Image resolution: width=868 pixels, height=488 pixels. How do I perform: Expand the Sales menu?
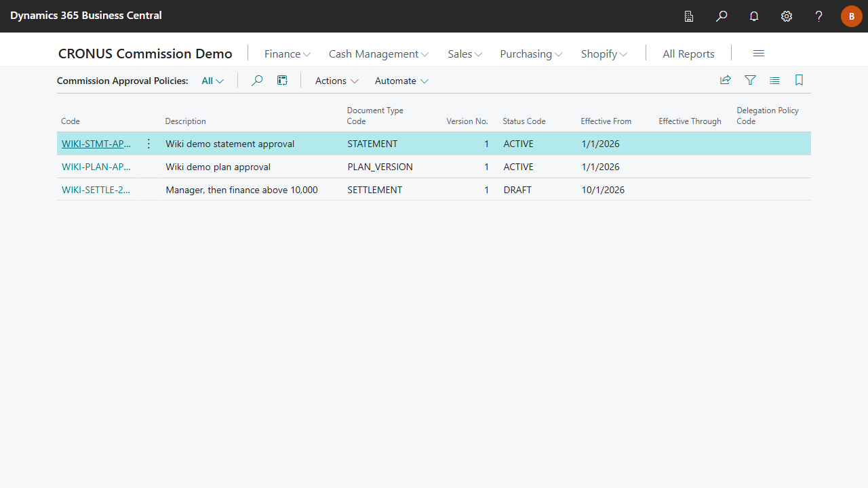[x=465, y=54]
